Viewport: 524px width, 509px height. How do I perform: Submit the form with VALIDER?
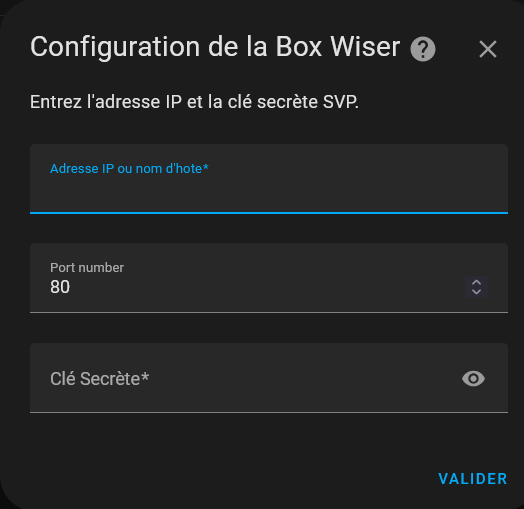473,479
